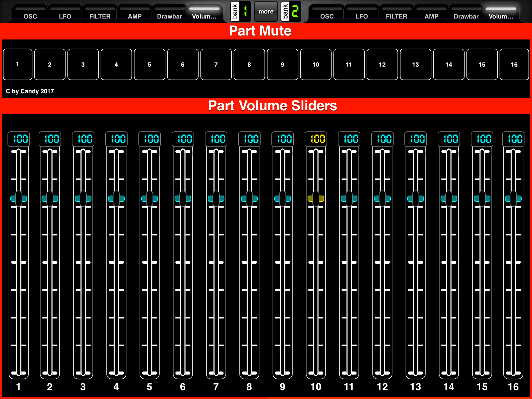Click part 13 volume value display

[416, 139]
